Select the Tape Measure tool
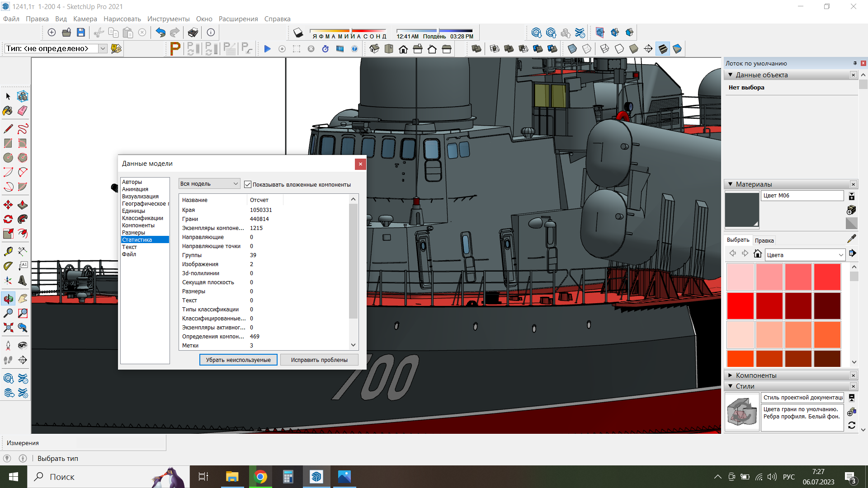The image size is (868, 488). click(x=8, y=251)
